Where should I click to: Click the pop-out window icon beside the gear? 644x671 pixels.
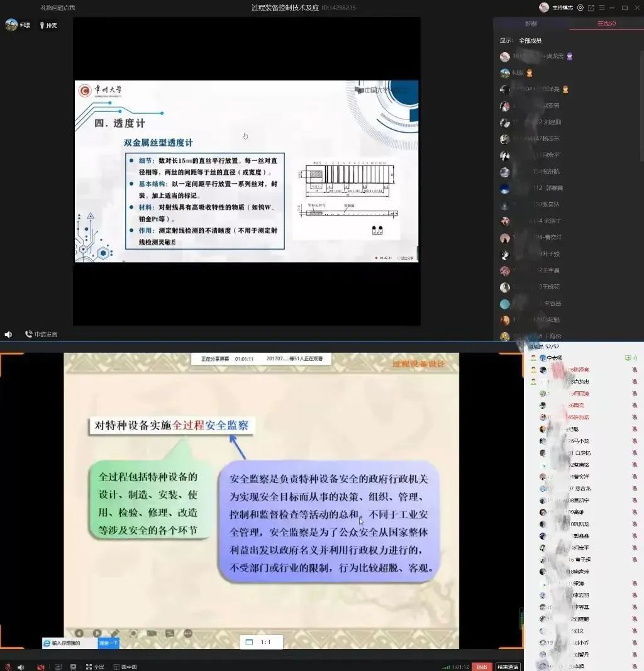pyautogui.click(x=591, y=8)
